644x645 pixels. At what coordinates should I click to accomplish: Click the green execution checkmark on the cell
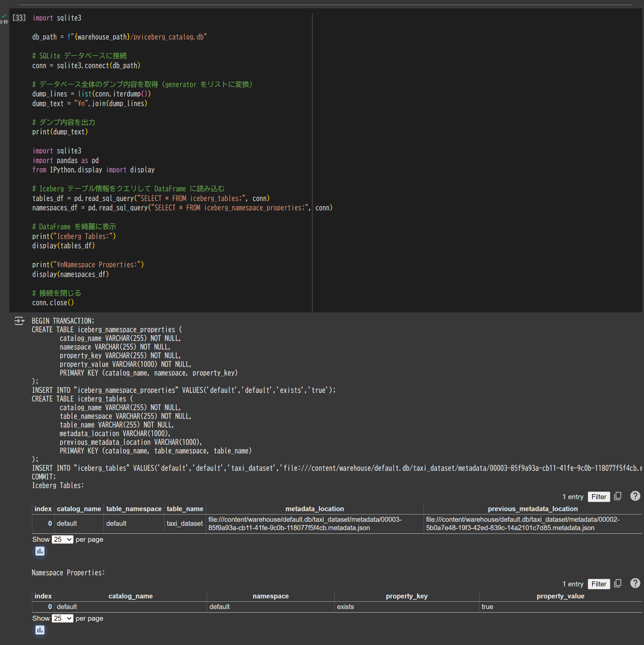(x=4, y=16)
